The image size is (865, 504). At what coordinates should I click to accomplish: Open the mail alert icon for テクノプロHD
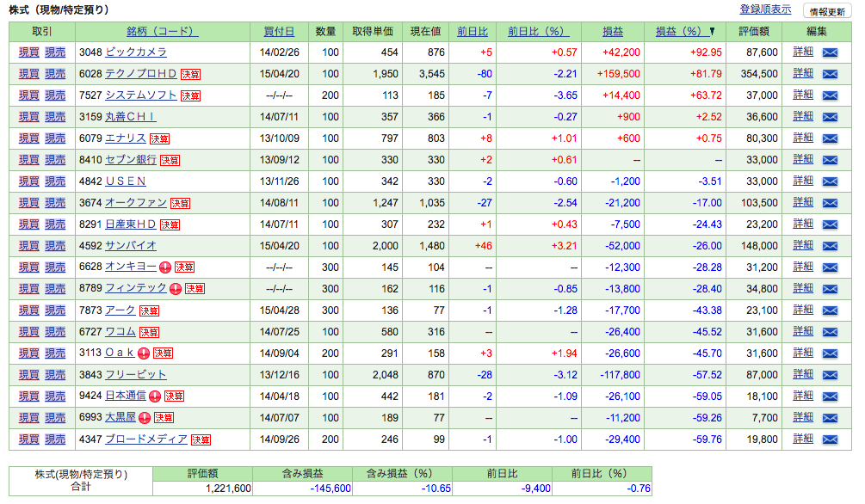pyautogui.click(x=830, y=74)
